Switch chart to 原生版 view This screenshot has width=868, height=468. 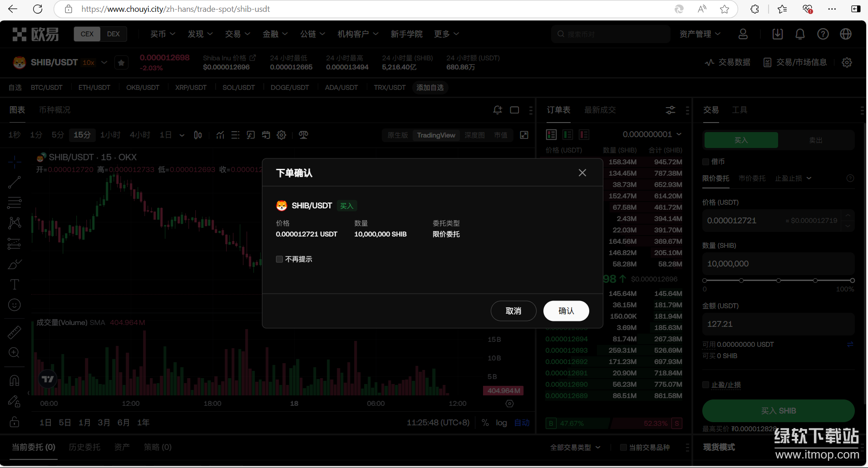398,135
